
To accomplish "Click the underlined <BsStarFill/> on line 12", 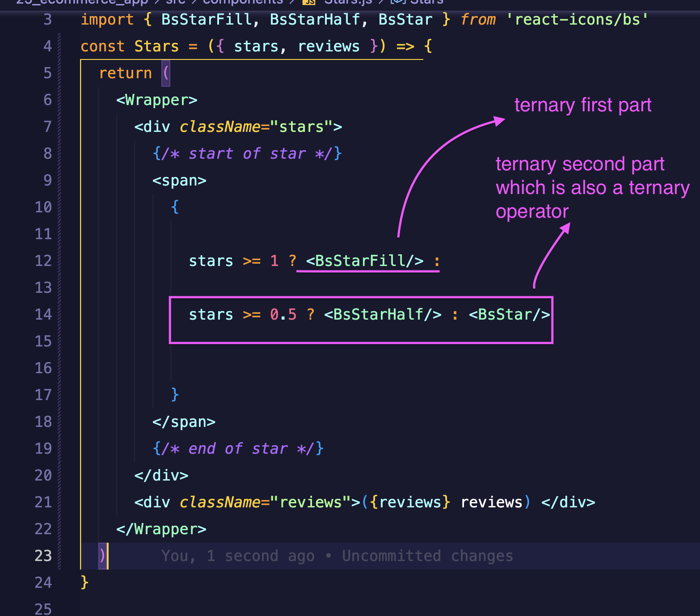I will pyautogui.click(x=364, y=261).
